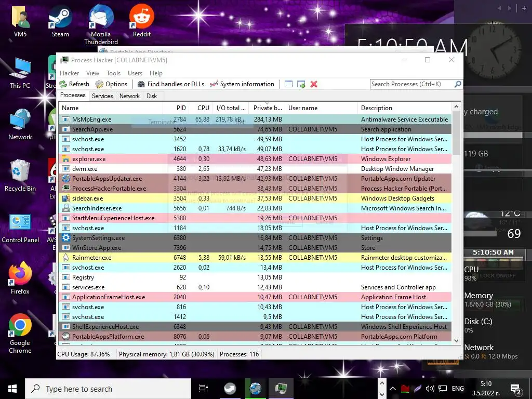This screenshot has width=532, height=399.
Task: Open Task View in taskbar
Action: pos(204,389)
